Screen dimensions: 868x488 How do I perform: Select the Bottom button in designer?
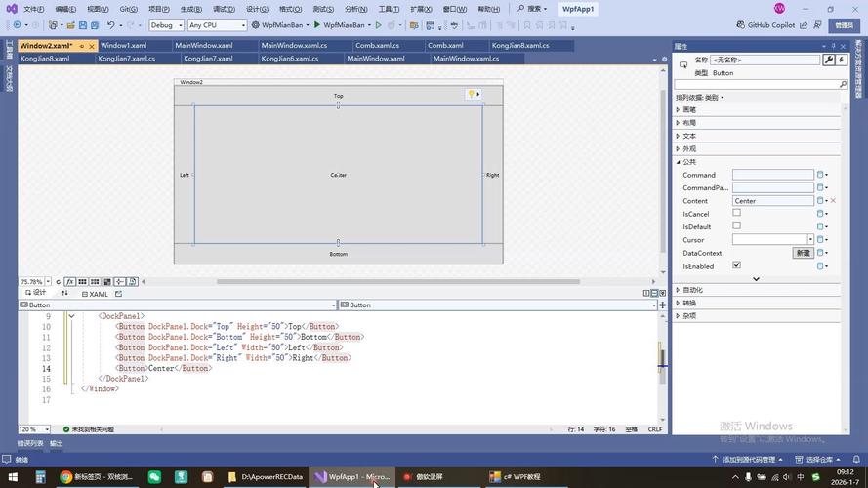[x=338, y=254]
